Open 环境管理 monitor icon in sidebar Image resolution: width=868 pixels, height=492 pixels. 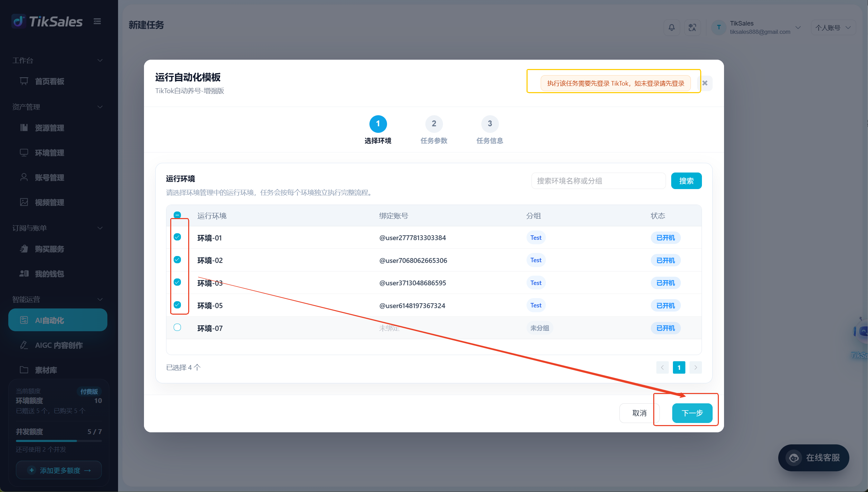[24, 153]
